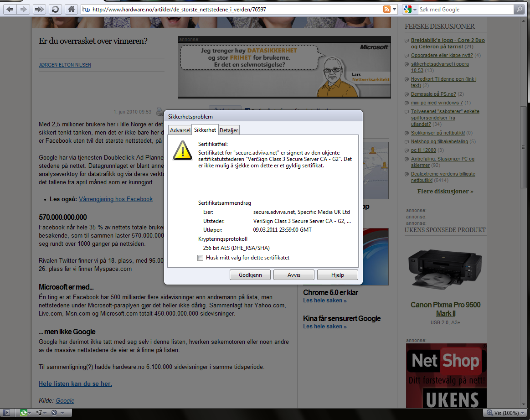Click speech bubble icon beside 'Demosalg på PS.no?'
Viewport: 530px width, 420px height.
point(407,95)
